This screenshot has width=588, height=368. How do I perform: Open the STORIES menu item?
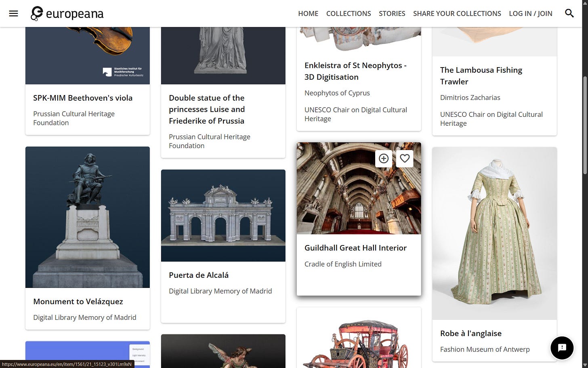392,13
